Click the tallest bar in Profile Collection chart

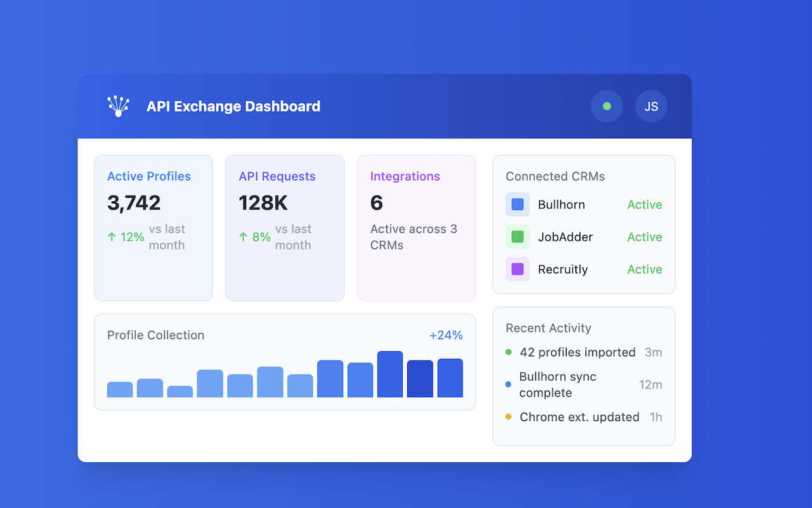(390, 374)
